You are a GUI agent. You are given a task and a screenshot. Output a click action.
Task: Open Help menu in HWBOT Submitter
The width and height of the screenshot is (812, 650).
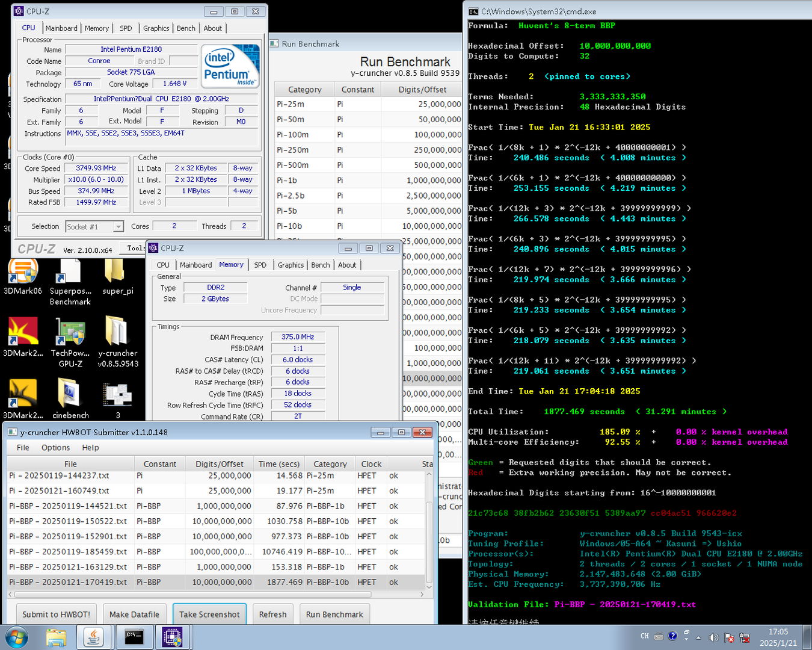(90, 448)
